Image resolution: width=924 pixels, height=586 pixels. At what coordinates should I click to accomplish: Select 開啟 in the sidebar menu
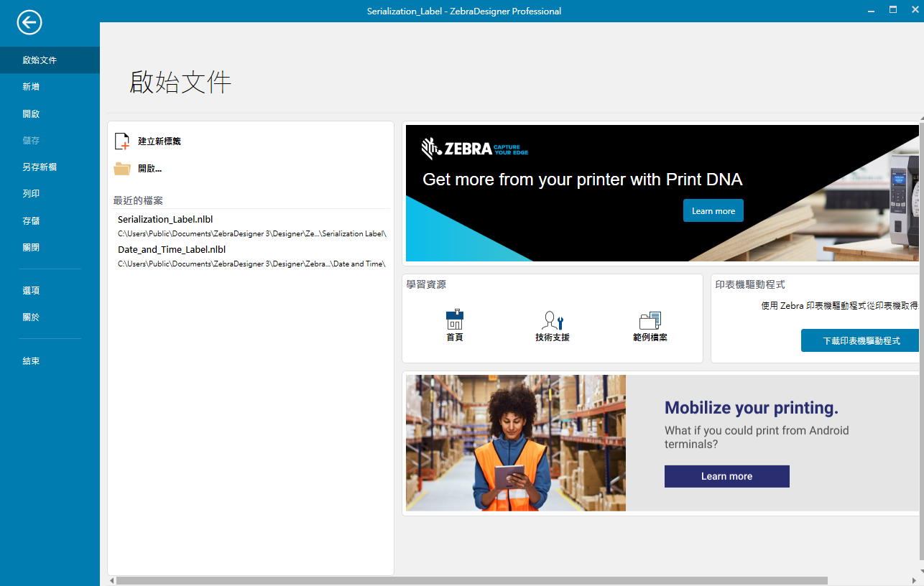click(50, 114)
